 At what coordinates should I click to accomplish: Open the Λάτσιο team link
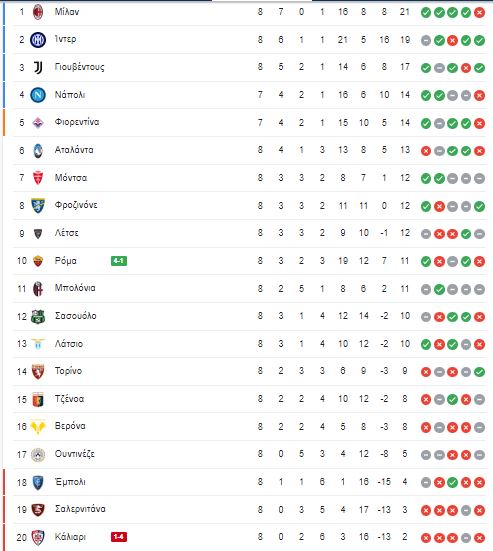point(69,344)
